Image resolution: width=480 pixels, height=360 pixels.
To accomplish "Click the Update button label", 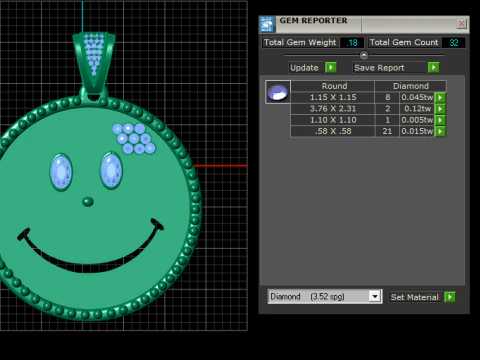I will (x=304, y=68).
